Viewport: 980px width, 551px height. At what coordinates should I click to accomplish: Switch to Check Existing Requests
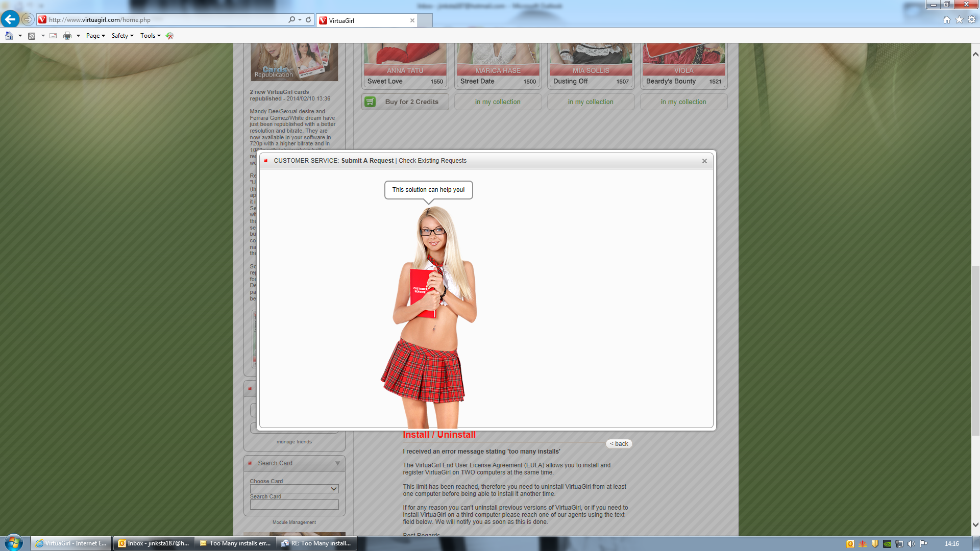(x=432, y=161)
